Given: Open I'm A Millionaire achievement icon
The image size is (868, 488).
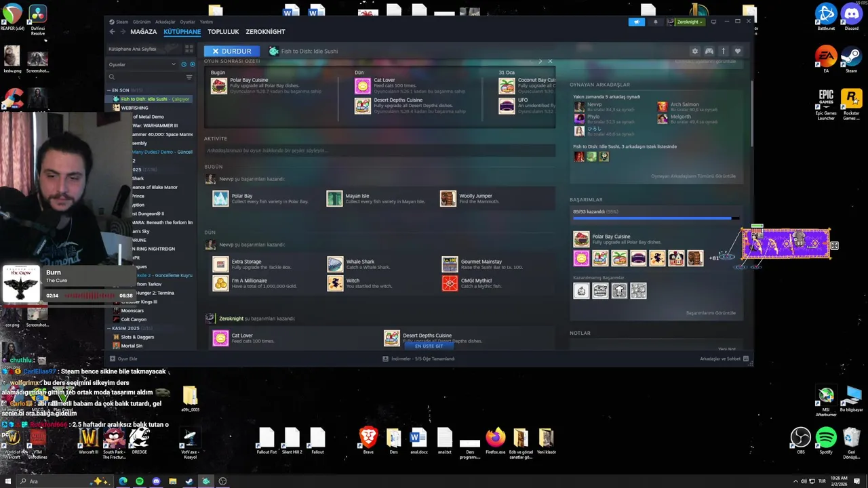Looking at the screenshot, I should [220, 283].
